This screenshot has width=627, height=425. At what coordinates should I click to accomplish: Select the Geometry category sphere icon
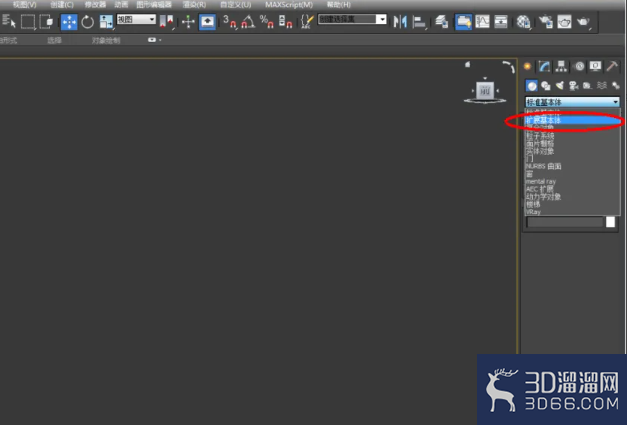[x=531, y=86]
